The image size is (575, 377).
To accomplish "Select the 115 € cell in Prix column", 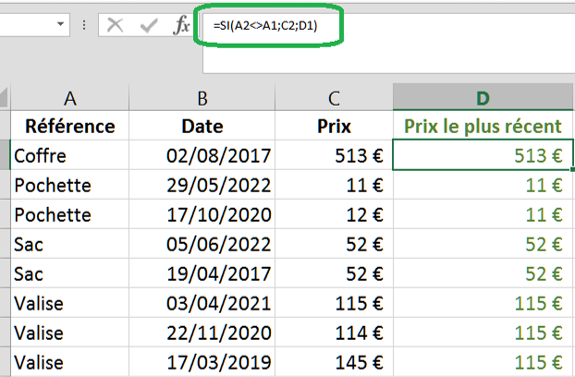I will (x=334, y=303).
